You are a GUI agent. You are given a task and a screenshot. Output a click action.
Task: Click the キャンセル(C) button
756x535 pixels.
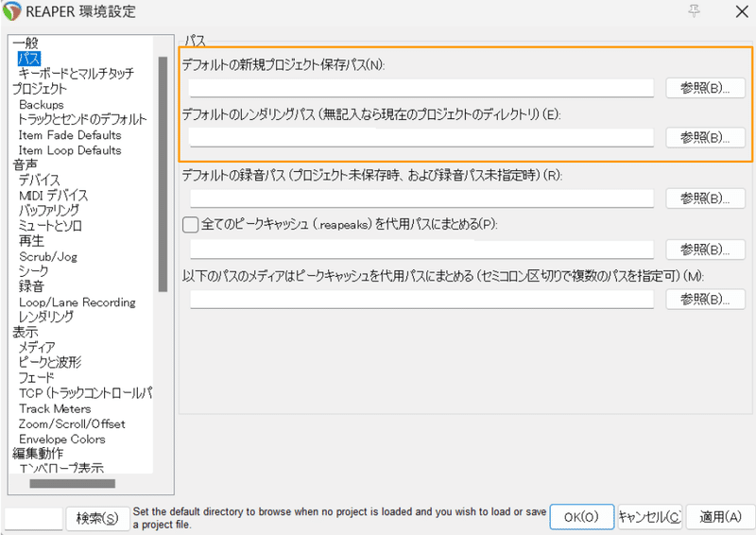[x=650, y=517]
